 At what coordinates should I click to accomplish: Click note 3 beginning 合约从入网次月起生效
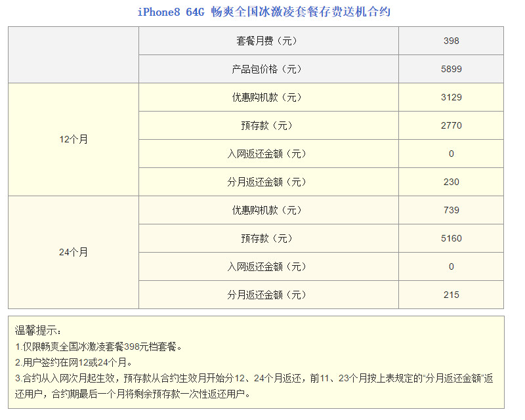click(254, 379)
